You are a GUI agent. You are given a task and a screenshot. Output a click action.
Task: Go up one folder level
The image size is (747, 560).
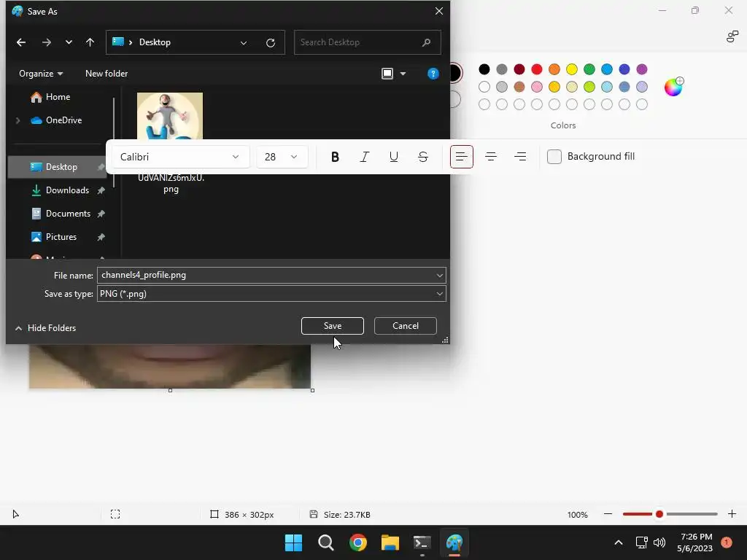[90, 42]
